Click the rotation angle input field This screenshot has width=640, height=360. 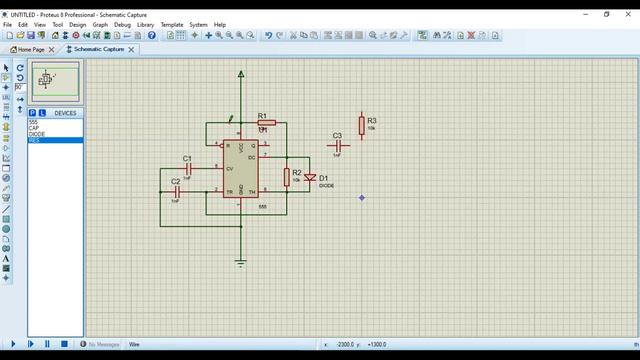tap(20, 87)
